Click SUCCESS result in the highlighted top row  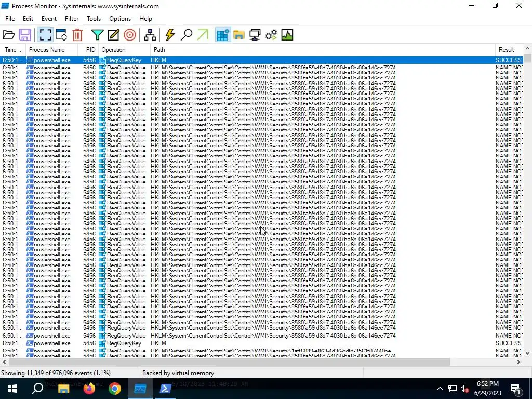tap(508, 60)
